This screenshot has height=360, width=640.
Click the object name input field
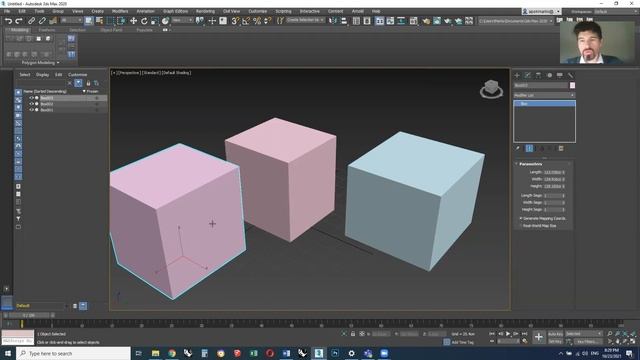540,85
